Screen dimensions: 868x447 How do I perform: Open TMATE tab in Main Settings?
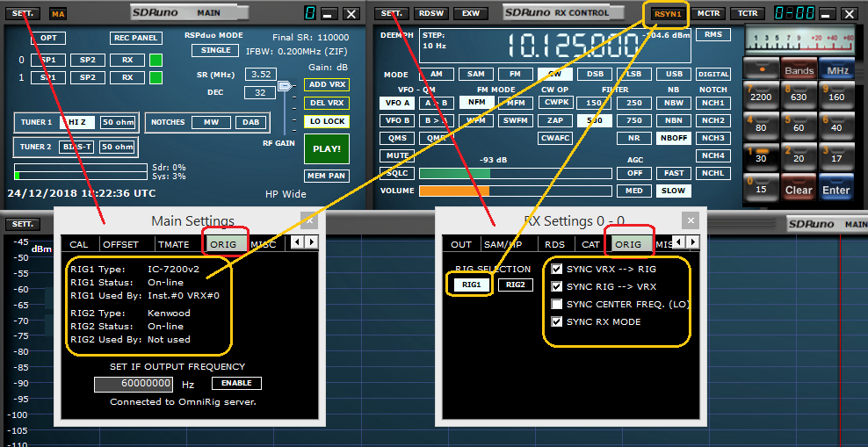pyautogui.click(x=173, y=244)
